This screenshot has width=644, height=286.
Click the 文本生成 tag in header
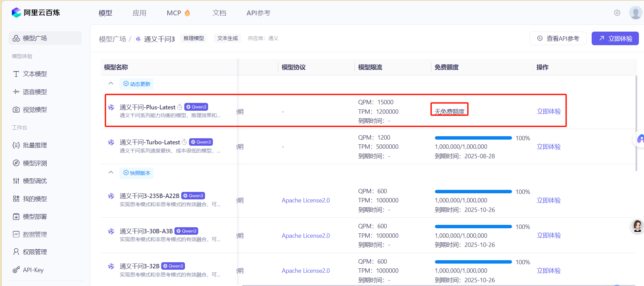(227, 38)
